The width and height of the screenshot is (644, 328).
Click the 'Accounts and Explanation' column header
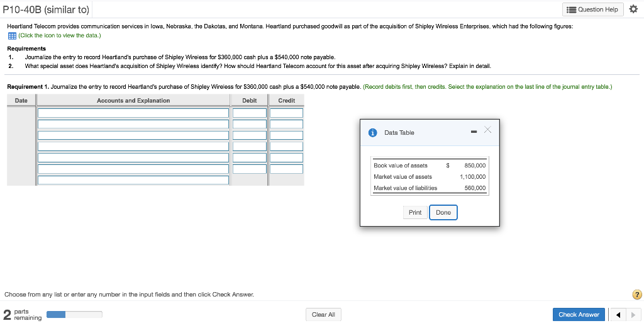coord(133,100)
